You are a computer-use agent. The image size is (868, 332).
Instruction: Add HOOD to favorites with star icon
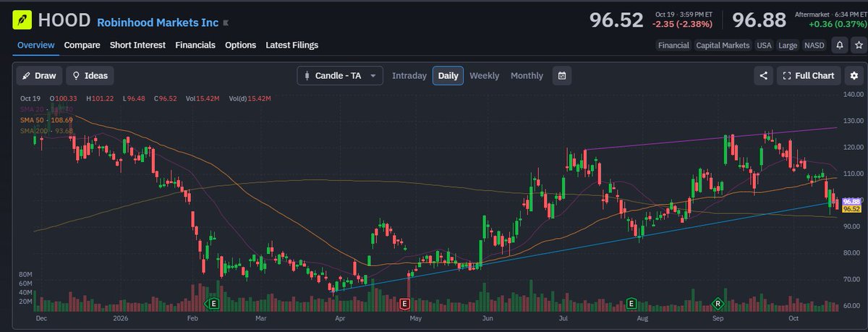(x=858, y=45)
